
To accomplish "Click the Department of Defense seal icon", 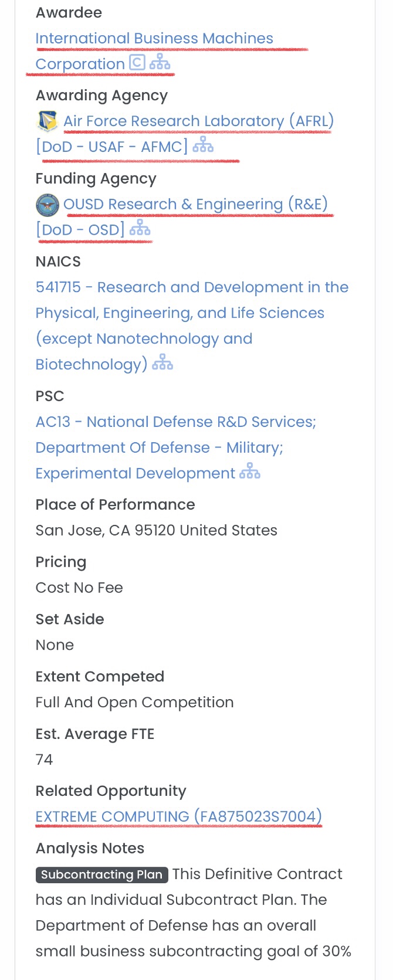I will [47, 205].
